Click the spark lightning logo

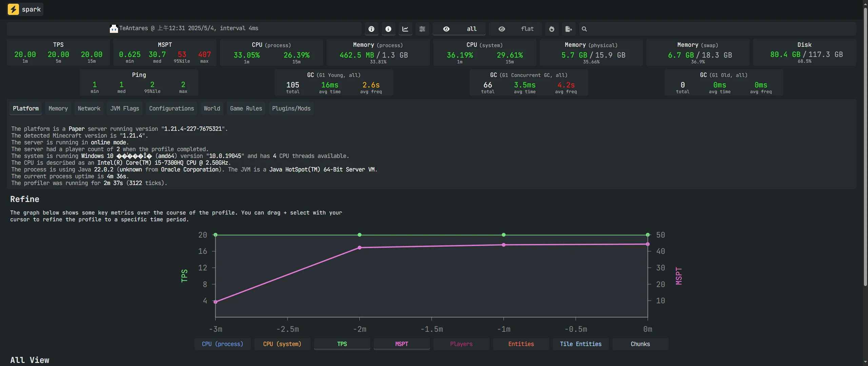(x=13, y=9)
